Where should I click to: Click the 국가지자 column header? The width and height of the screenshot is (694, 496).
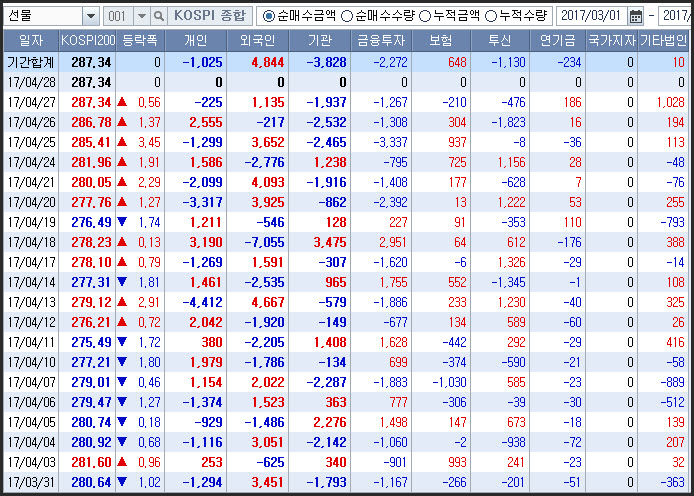[612, 41]
